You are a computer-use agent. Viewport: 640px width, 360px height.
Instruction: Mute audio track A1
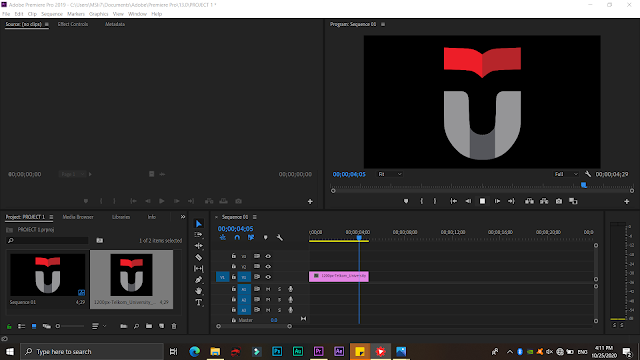point(268,289)
